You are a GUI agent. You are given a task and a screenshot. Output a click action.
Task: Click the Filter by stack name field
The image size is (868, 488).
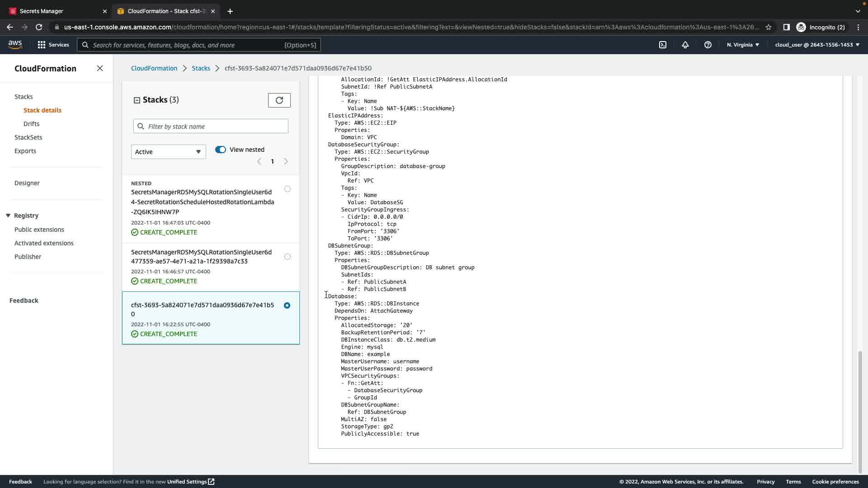click(211, 127)
